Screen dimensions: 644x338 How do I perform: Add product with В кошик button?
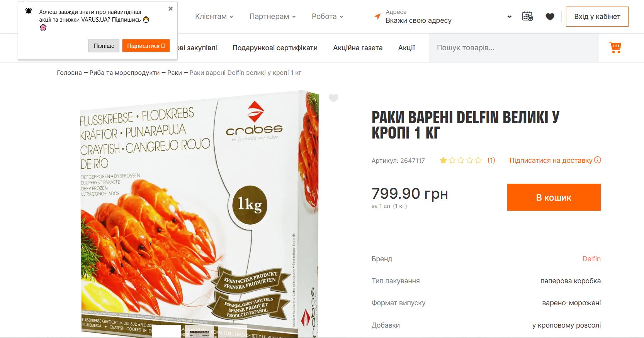click(x=554, y=197)
